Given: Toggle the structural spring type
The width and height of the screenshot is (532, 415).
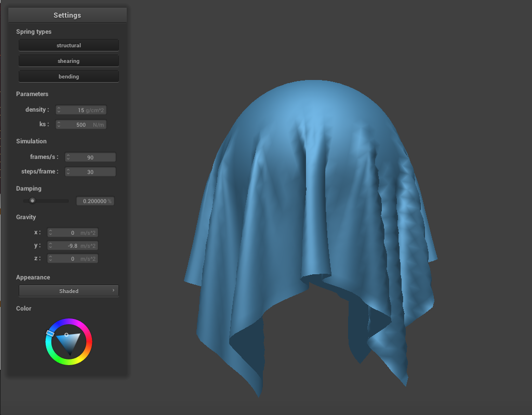Looking at the screenshot, I should click(69, 45).
